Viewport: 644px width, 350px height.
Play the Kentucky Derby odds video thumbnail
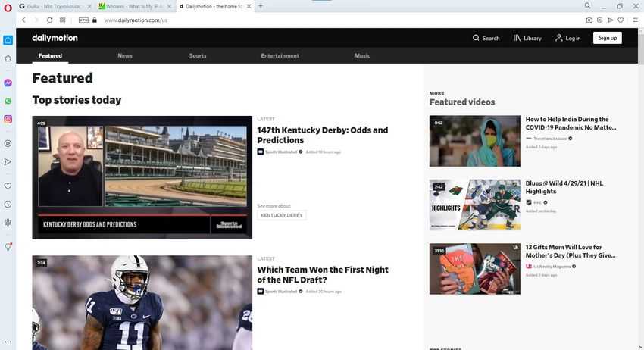142,177
